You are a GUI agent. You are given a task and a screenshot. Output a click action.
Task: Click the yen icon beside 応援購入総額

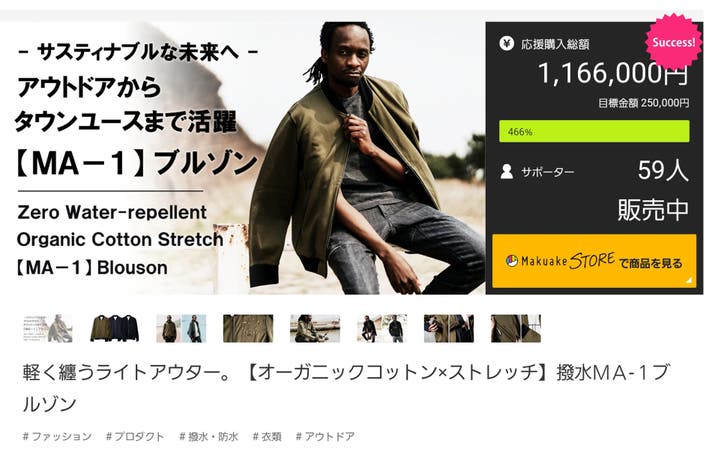point(506,44)
